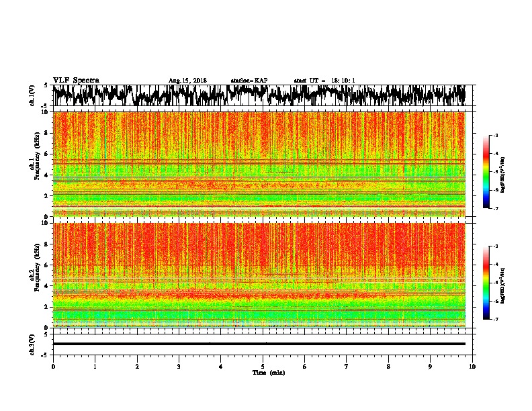
Task: Click the "5" tick on ch.3(V) axis
Action: 46,334
